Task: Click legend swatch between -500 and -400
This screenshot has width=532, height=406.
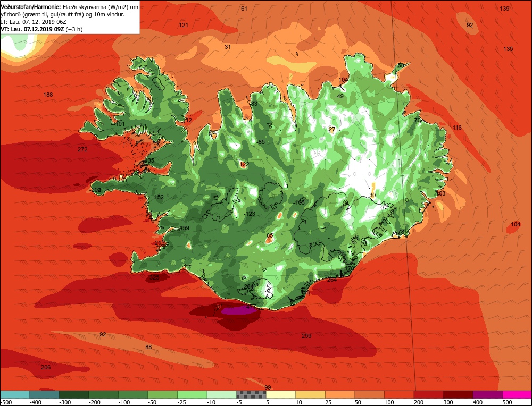Action: click(x=14, y=394)
